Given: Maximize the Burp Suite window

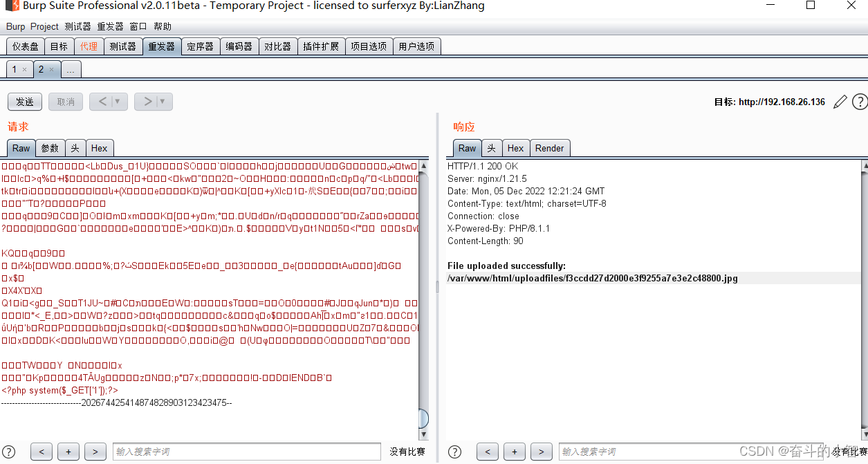Looking at the screenshot, I should (811, 6).
